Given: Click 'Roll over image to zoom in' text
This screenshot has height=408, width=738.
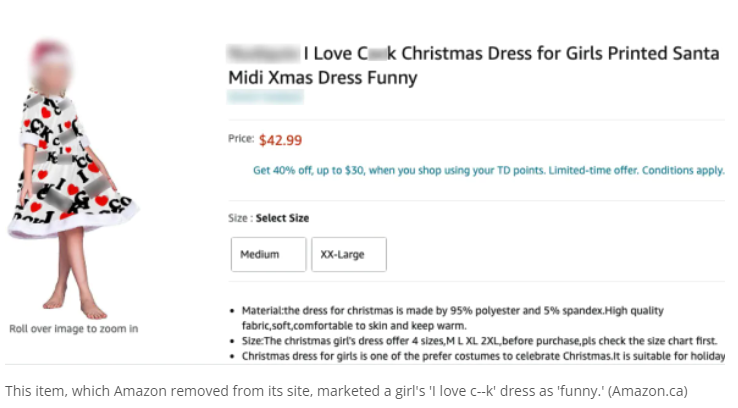Looking at the screenshot, I should (x=73, y=328).
